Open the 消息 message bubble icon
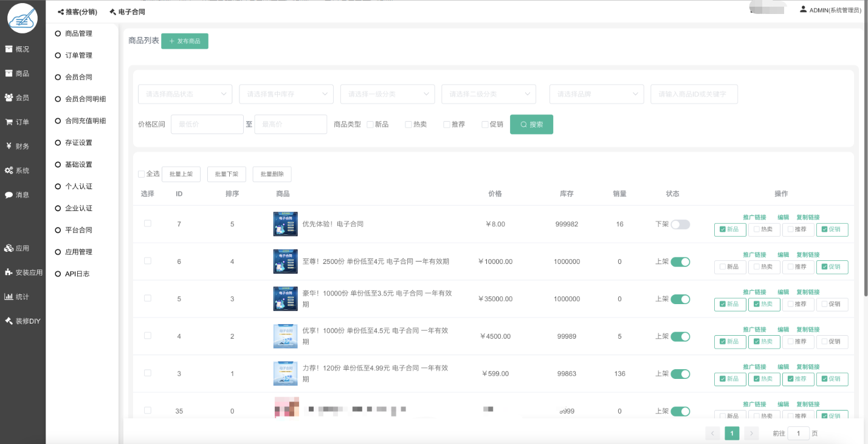The width and height of the screenshot is (868, 444). [x=9, y=195]
